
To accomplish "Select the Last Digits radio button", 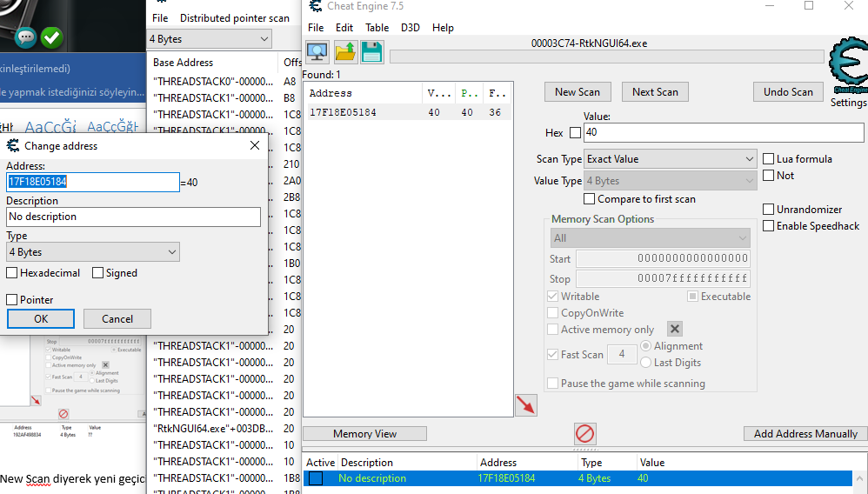I will tap(645, 363).
